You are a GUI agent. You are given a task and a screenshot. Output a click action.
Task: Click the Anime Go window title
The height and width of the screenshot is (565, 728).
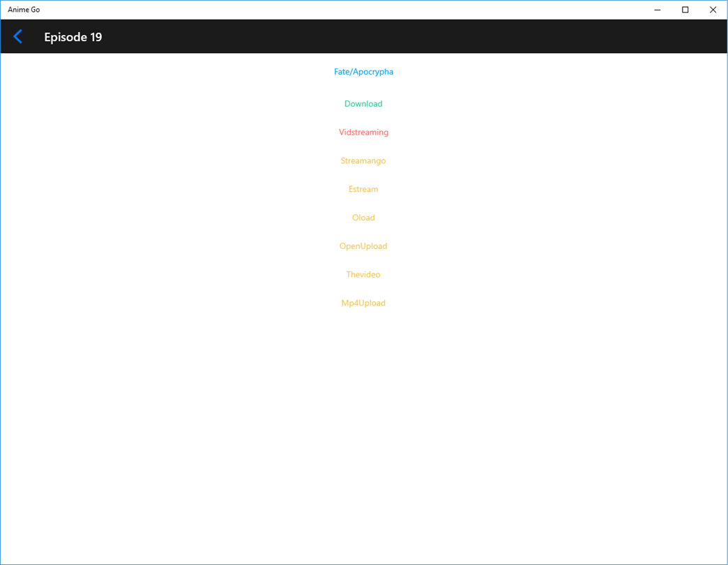(24, 10)
